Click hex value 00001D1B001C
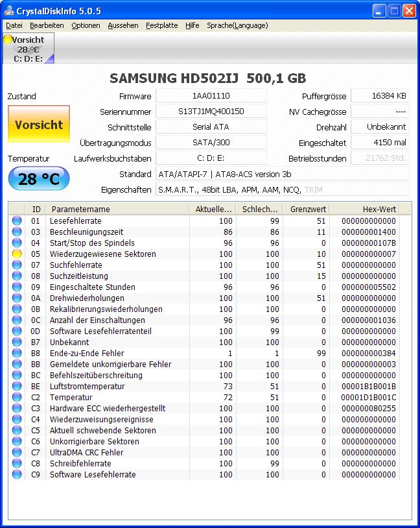420x528 pixels. pyautogui.click(x=369, y=398)
